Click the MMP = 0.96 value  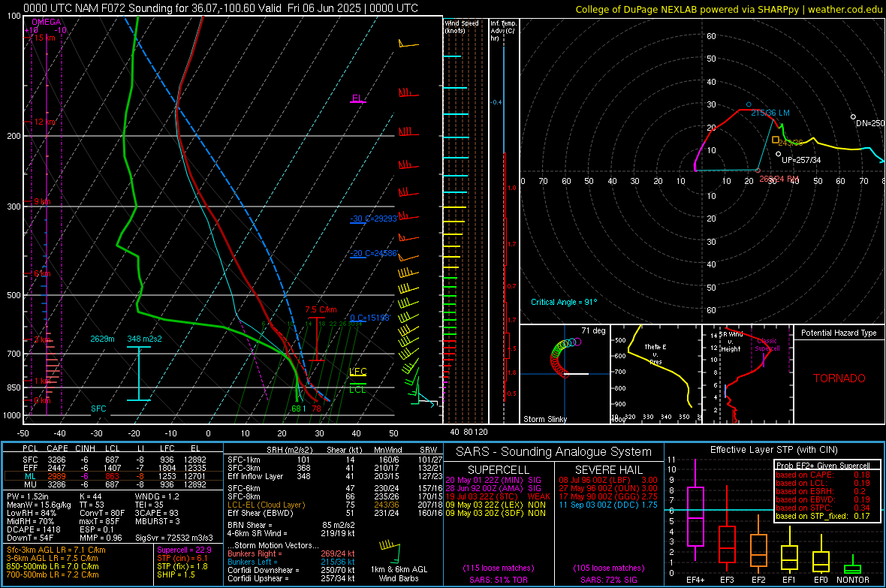pos(101,538)
